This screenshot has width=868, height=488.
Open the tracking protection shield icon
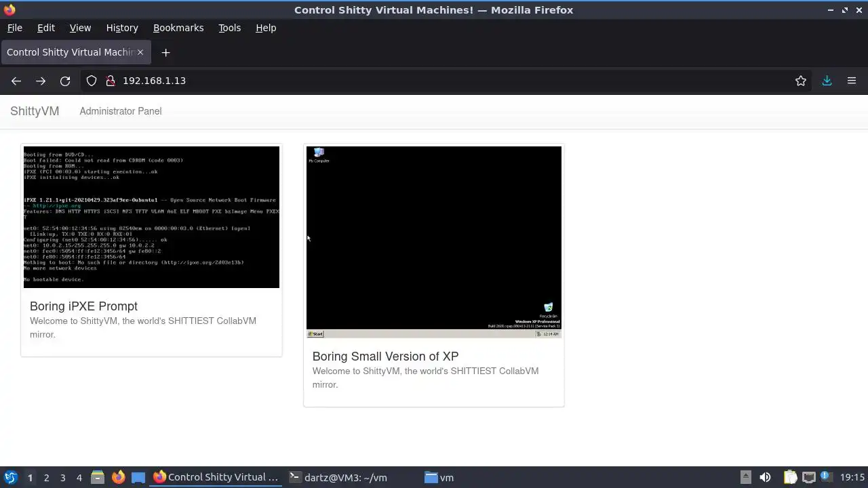click(92, 81)
